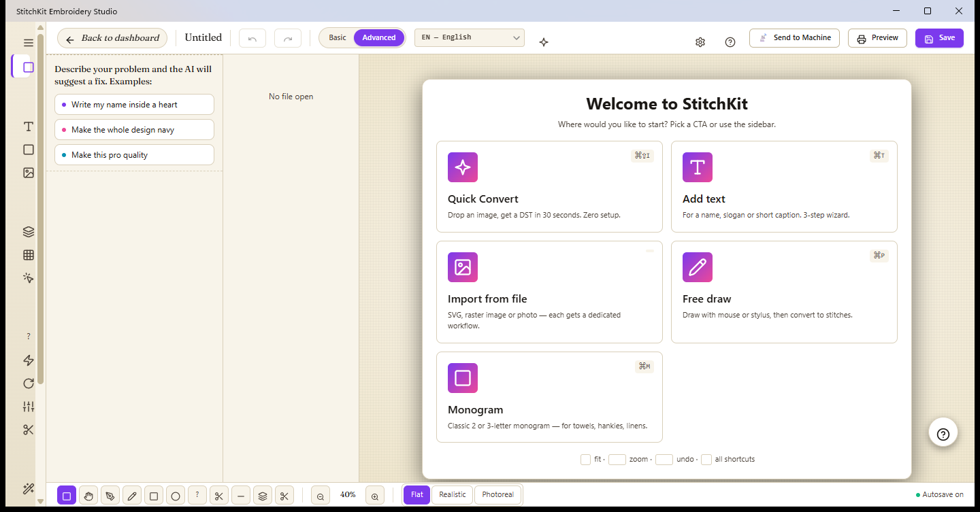Undo using the top toolbar arrow
Image resolution: width=980 pixels, height=512 pixels.
(252, 38)
